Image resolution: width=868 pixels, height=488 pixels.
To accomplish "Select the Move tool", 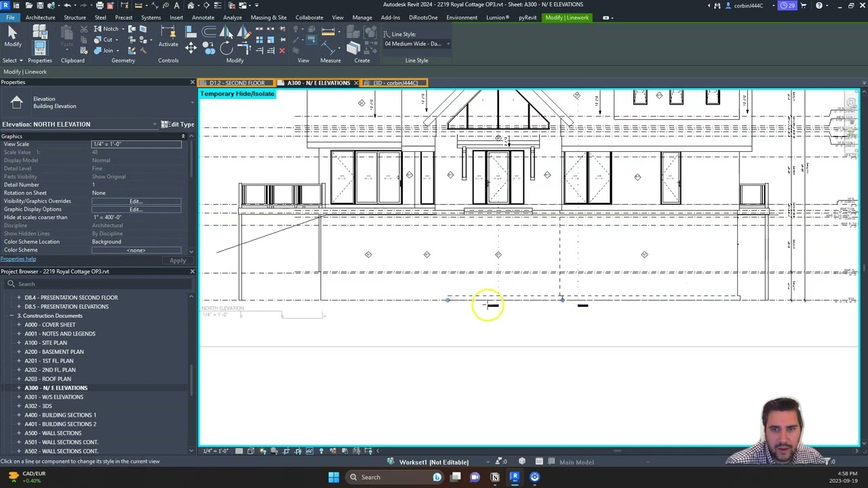I will point(191,47).
